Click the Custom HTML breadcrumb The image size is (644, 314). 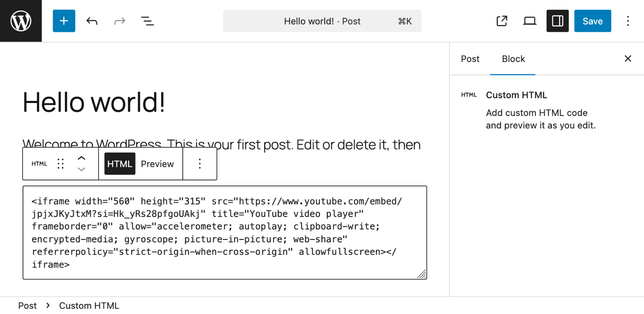(x=89, y=306)
